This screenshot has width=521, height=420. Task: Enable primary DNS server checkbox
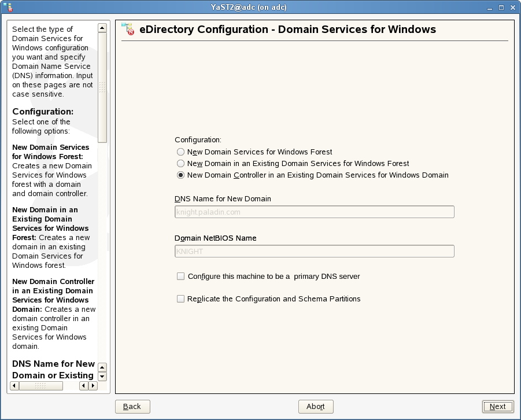coord(181,277)
